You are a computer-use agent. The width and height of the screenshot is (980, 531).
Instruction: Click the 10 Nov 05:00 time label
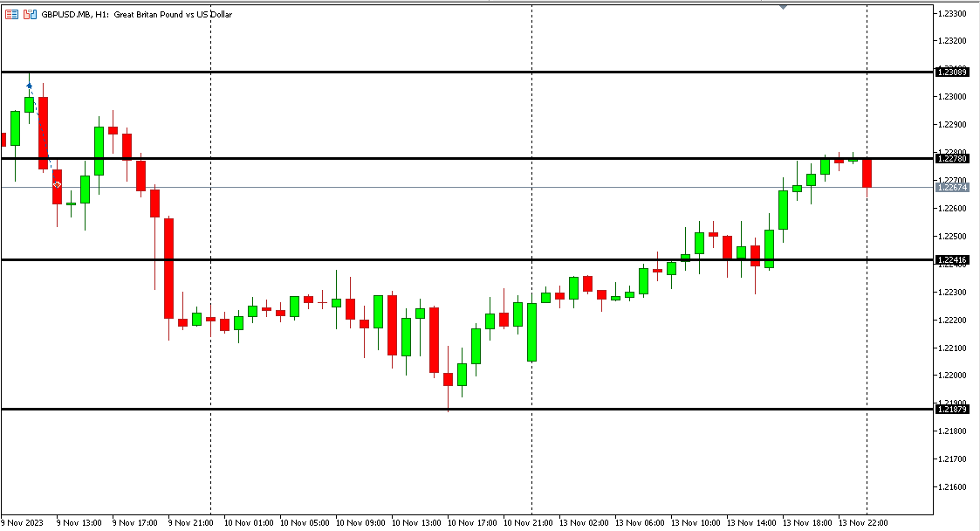pyautogui.click(x=305, y=523)
